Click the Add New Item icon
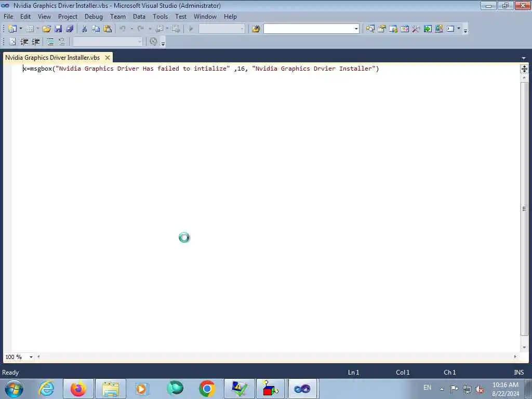532x399 pixels. (x=30, y=29)
